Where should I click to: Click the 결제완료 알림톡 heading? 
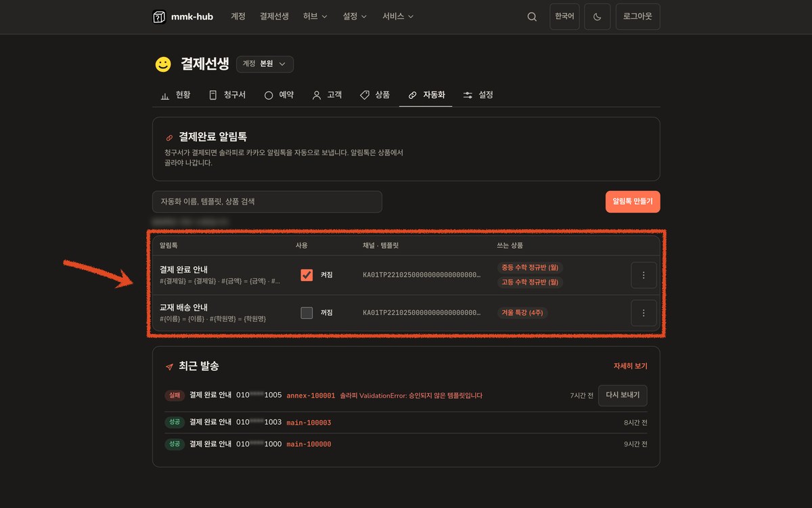click(212, 137)
